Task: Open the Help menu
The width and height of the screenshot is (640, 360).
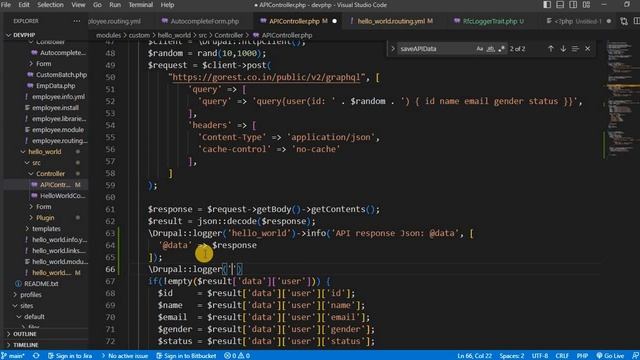Action: (x=167, y=5)
